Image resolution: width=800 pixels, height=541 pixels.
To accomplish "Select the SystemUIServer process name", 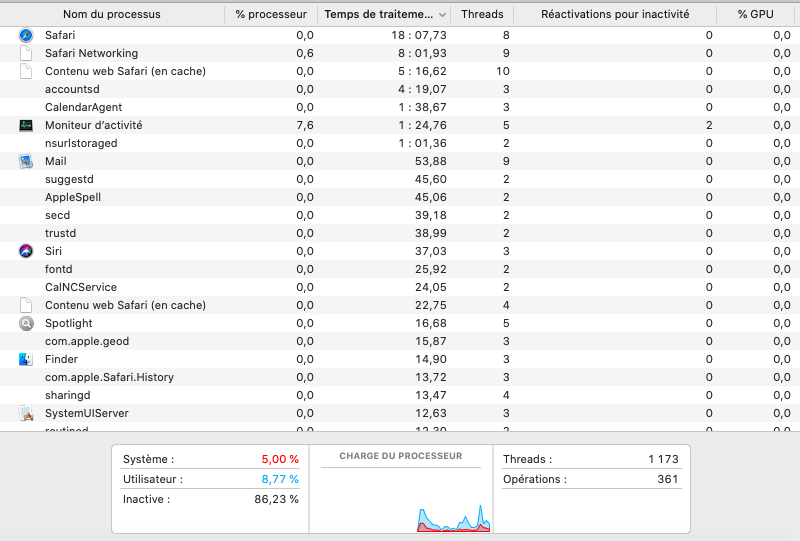I will coord(87,413).
